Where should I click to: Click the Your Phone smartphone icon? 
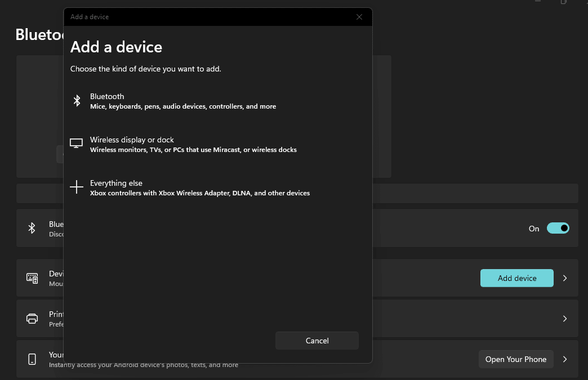tap(32, 359)
